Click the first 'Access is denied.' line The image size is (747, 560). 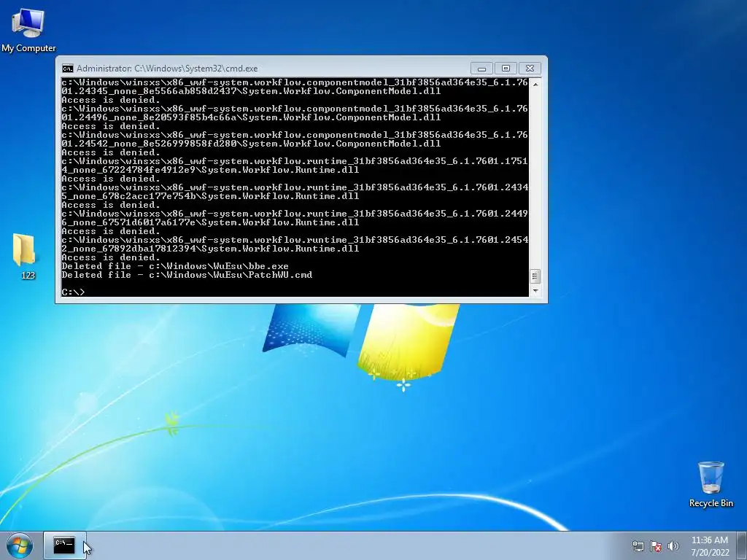[111, 100]
